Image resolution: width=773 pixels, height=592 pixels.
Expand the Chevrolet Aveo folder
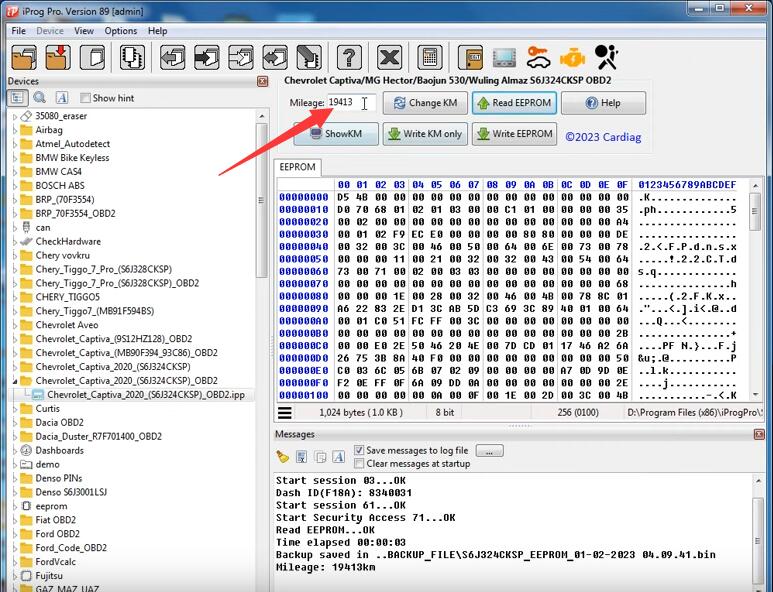(x=15, y=325)
